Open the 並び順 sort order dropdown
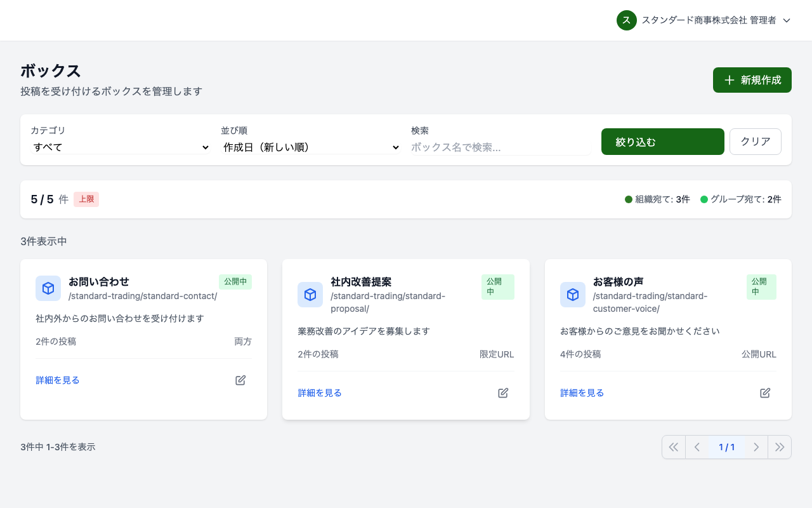The width and height of the screenshot is (812, 508). click(x=311, y=147)
